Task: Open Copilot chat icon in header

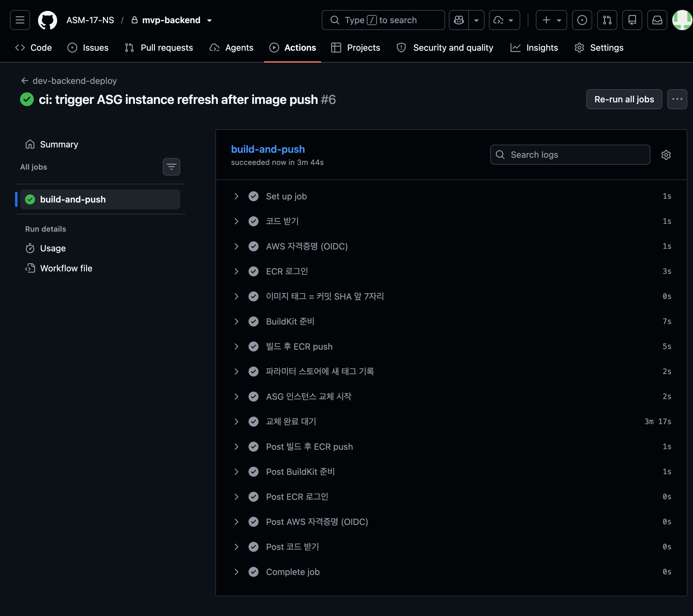Action: (x=459, y=20)
